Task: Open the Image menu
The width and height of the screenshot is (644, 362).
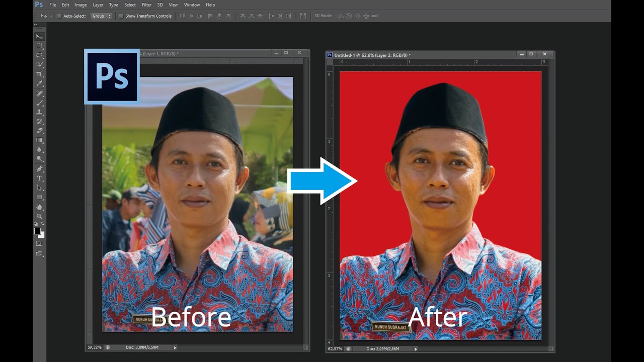Action: (81, 5)
